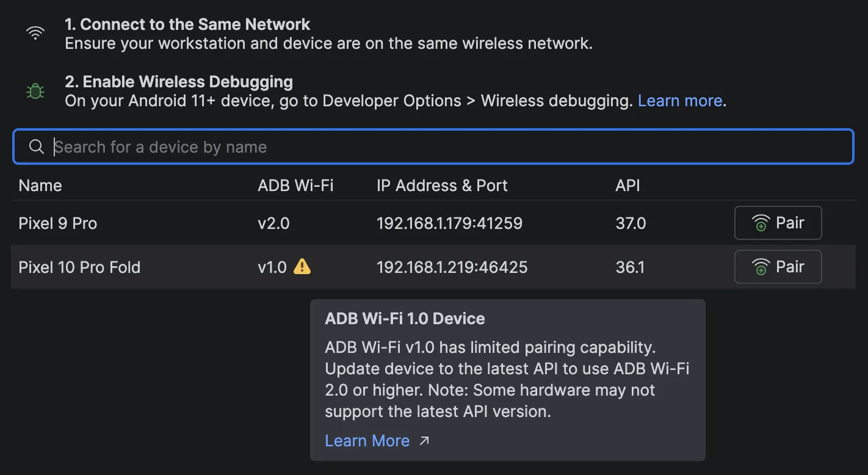Click the API column header
This screenshot has height=475, width=868.
click(627, 186)
